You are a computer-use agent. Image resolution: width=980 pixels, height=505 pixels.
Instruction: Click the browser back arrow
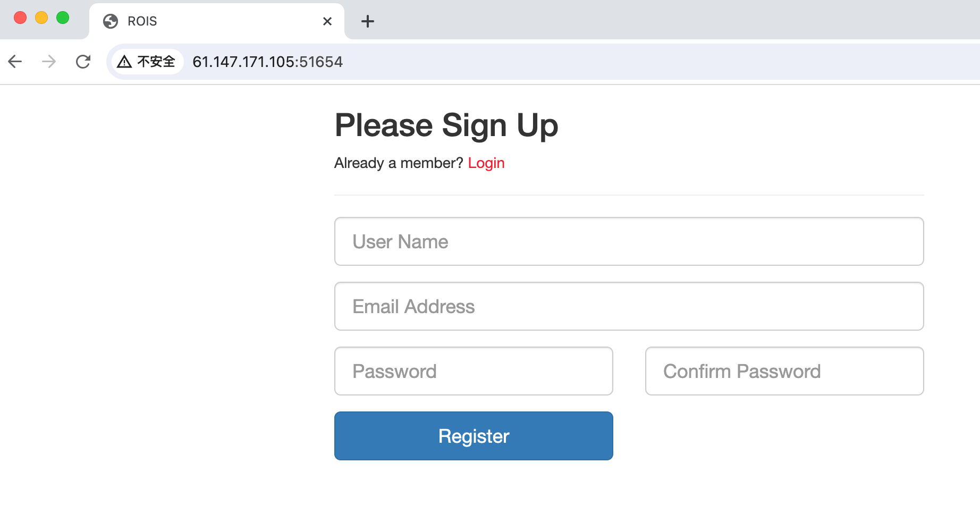point(15,62)
